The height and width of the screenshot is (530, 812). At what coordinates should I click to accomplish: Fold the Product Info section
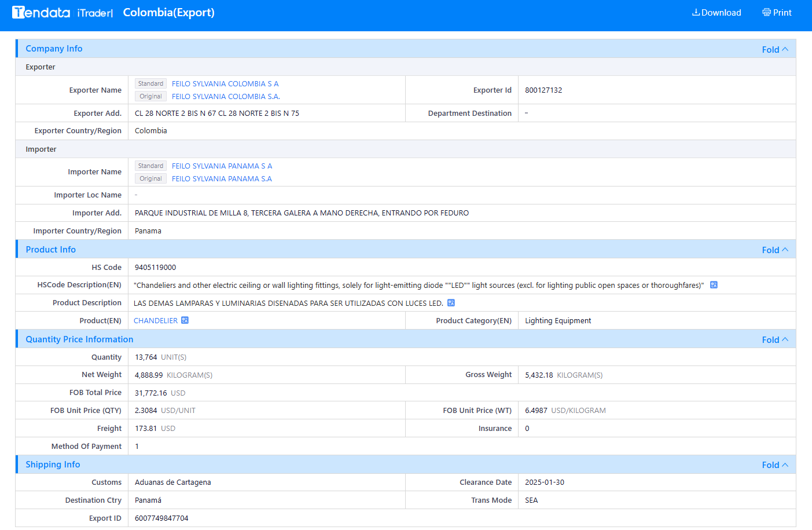point(775,250)
